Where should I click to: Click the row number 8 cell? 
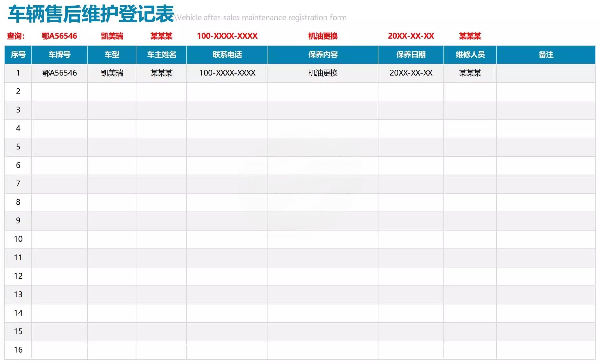click(x=18, y=202)
